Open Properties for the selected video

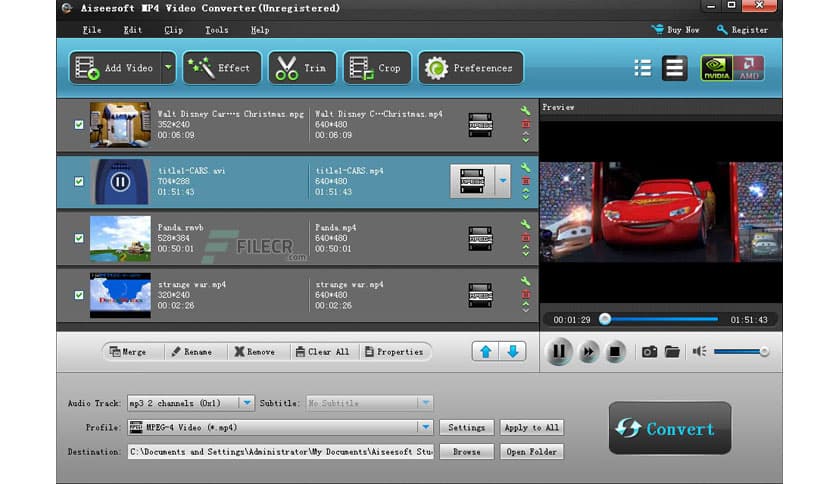(394, 352)
